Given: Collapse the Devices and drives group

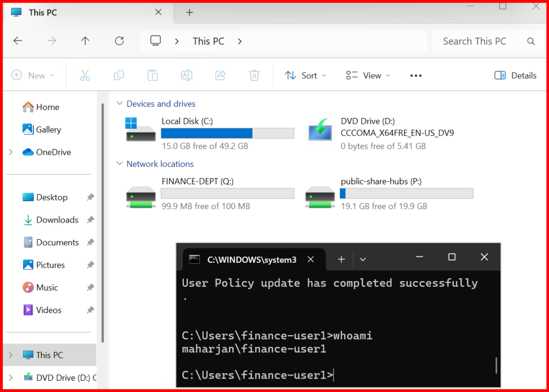Looking at the screenshot, I should tap(119, 104).
